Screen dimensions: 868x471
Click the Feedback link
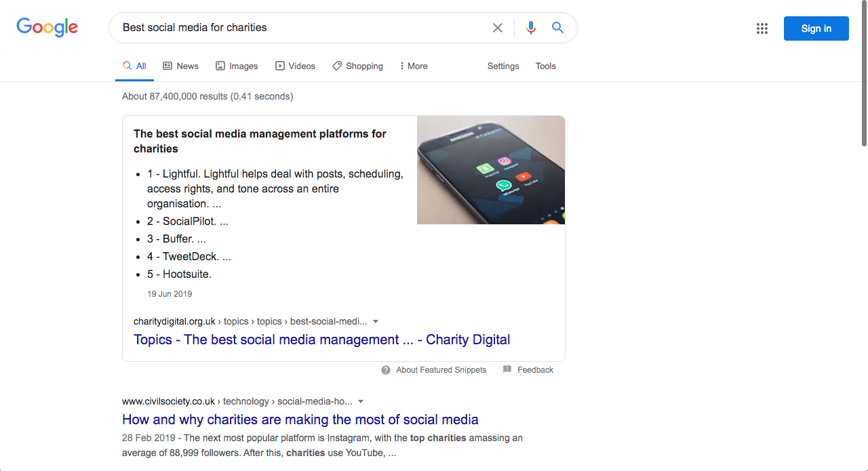coord(536,370)
